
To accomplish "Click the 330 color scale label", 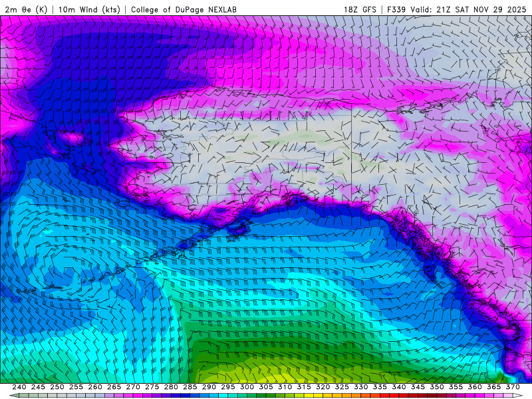I will (x=361, y=387).
